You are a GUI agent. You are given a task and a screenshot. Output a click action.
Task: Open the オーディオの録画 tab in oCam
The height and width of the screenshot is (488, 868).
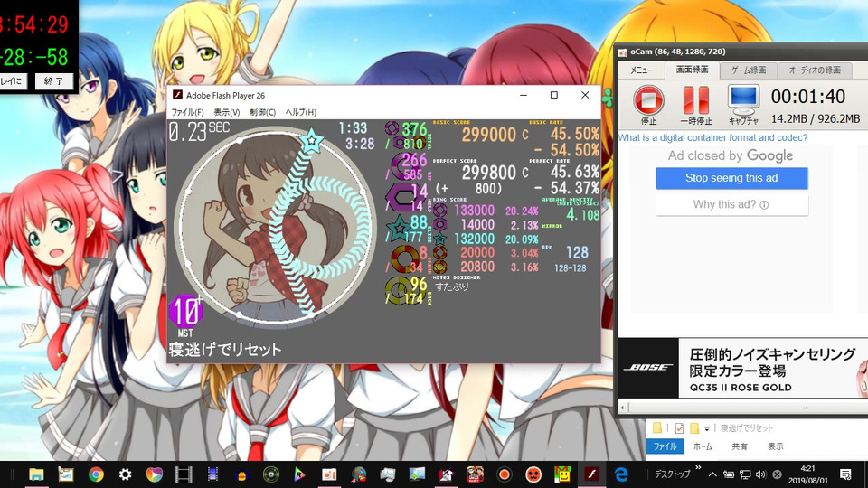815,70
